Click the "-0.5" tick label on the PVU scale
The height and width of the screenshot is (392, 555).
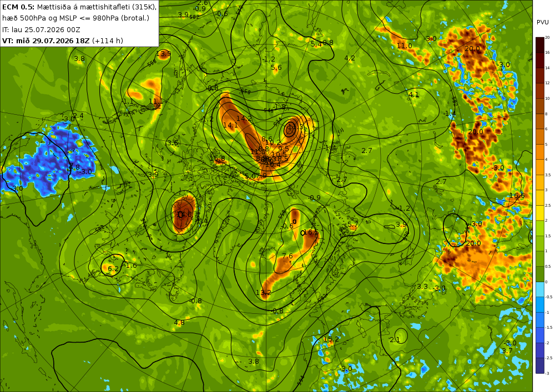coord(549,297)
